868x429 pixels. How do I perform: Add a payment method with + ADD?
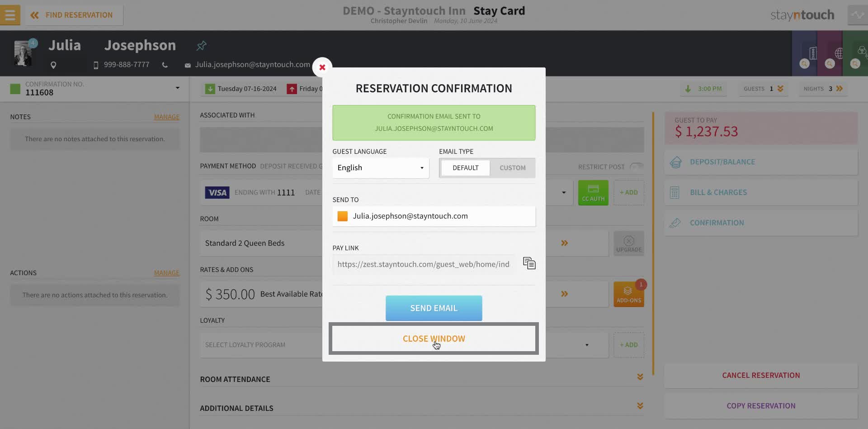[x=629, y=193]
